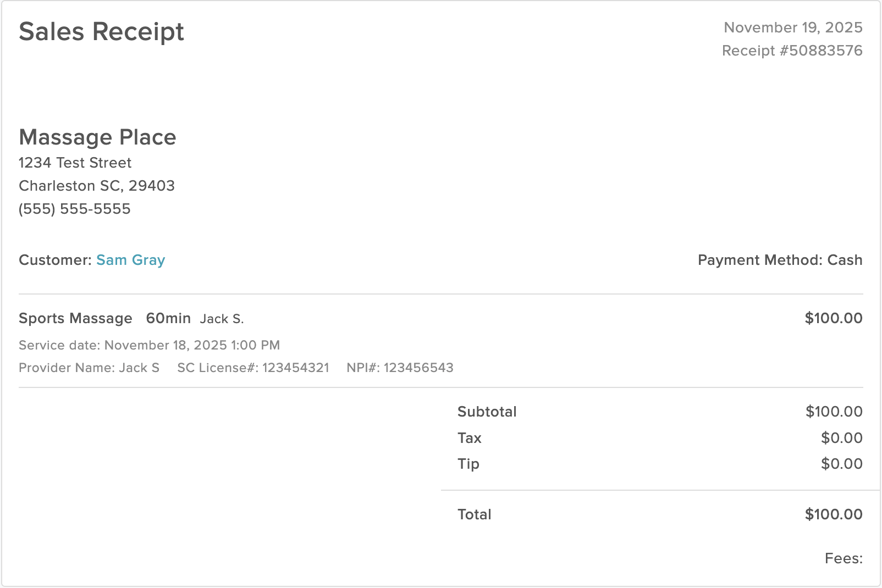Open customer Sam Gray's profile link

click(x=130, y=260)
